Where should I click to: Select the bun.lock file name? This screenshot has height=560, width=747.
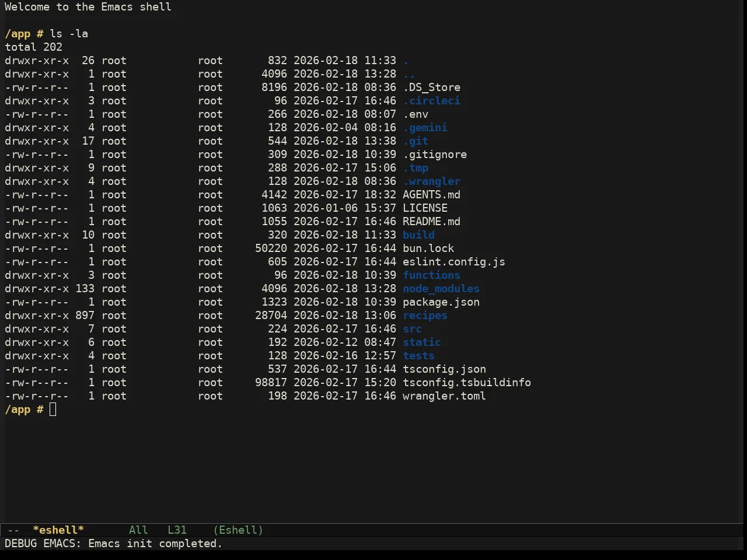tap(428, 248)
